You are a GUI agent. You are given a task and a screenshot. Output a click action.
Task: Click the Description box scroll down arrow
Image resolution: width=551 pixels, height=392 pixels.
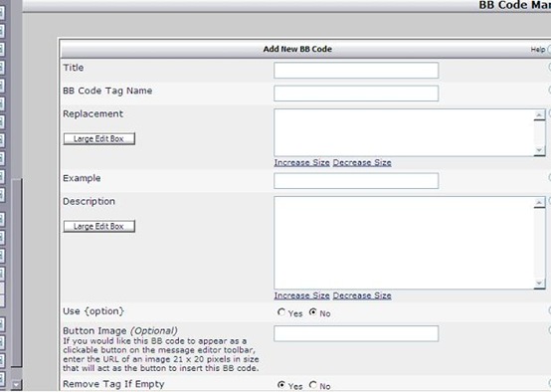click(x=539, y=283)
